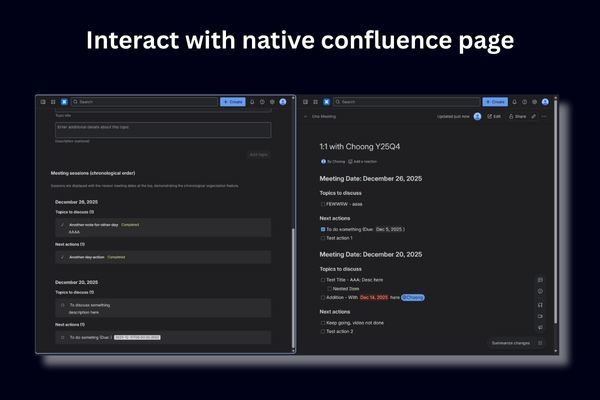600x400 pixels.
Task: Check the Addition - With checkbox
Action: click(x=323, y=297)
